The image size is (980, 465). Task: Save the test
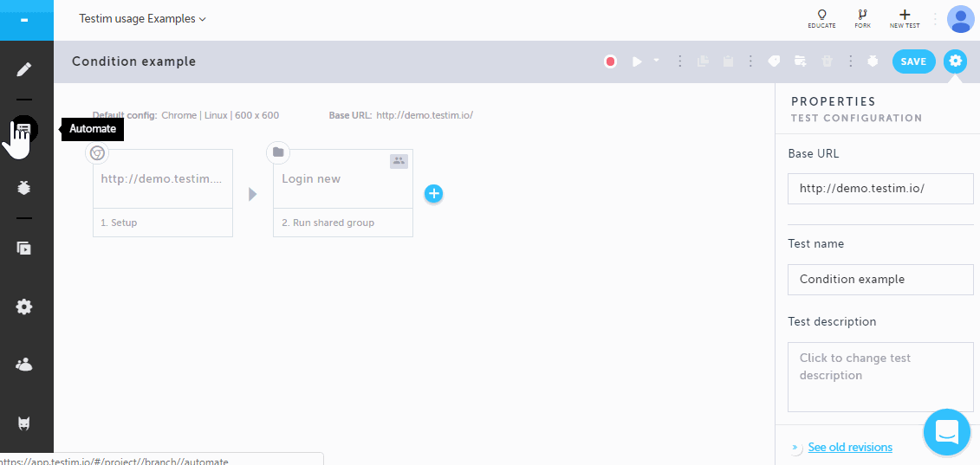(x=913, y=61)
